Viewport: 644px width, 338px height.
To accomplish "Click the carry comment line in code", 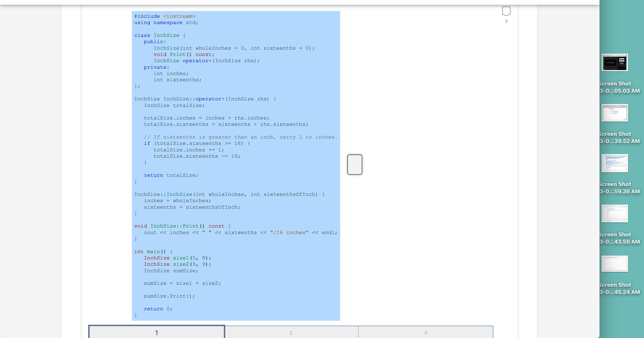I will pyautogui.click(x=240, y=137).
